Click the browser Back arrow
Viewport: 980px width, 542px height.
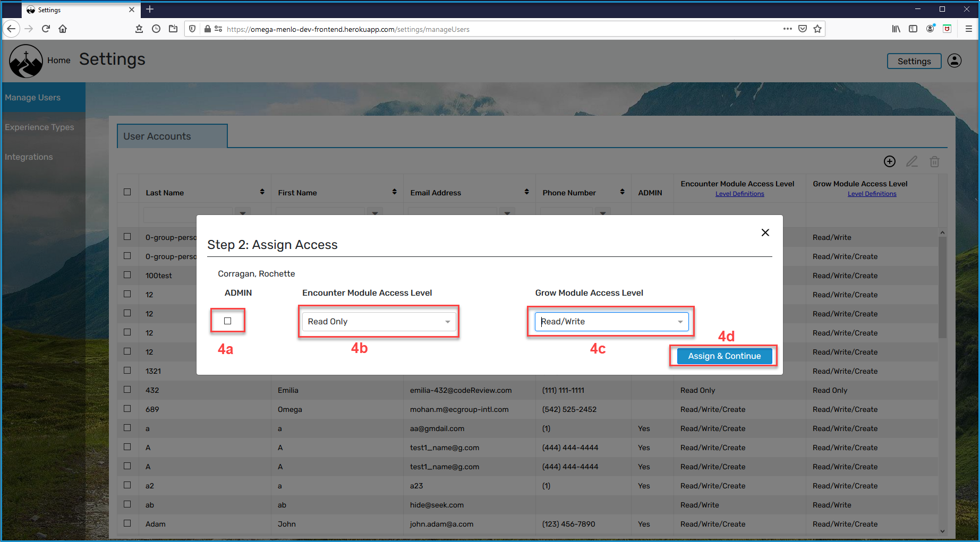[11, 29]
